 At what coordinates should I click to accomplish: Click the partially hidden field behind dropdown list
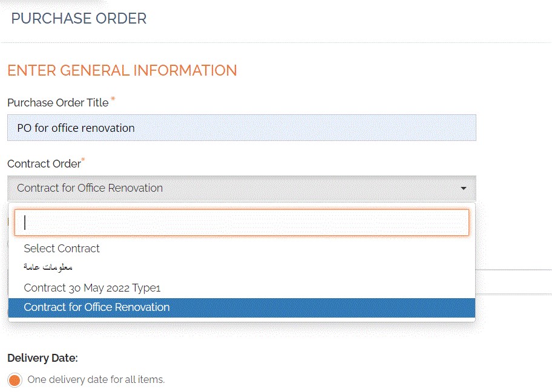pos(513,282)
